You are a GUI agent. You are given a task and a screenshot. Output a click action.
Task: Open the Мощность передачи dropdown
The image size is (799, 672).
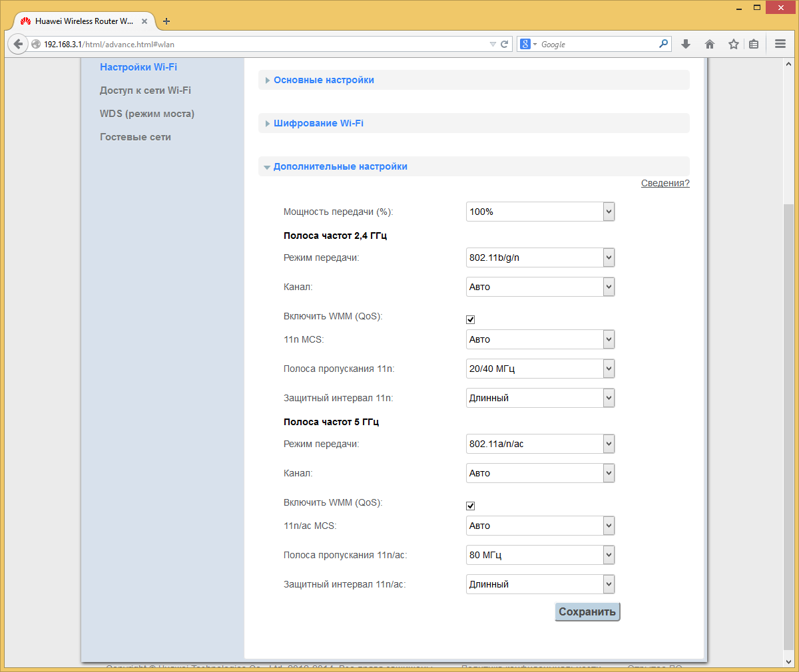pos(540,212)
